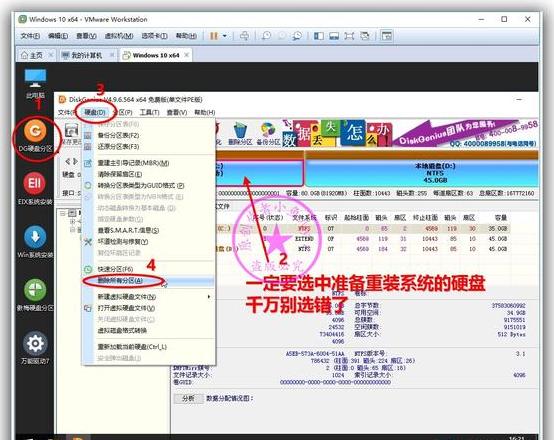
Task: Choose 重建主引导记录(MBR)(M) entry
Action: [148, 163]
